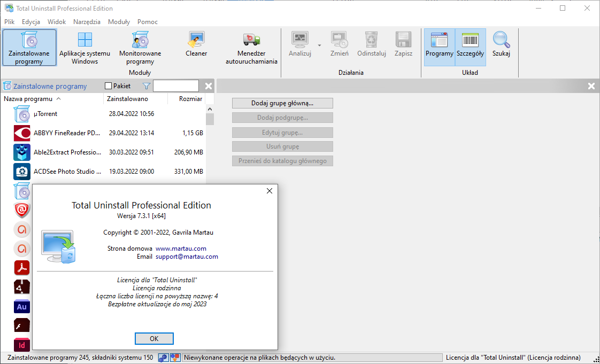
Task: Open the Moduły menu
Action: pos(119,22)
